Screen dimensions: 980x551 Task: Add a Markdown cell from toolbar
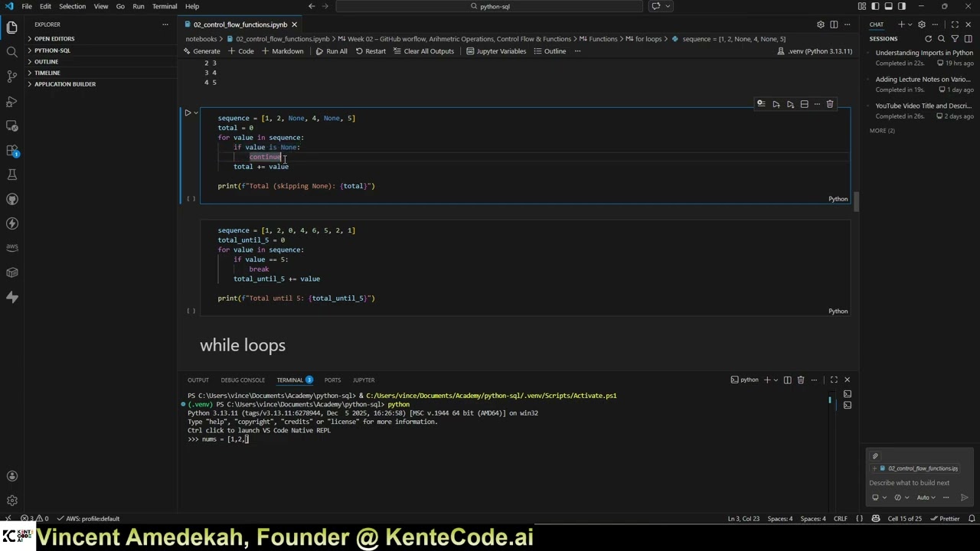(283, 51)
